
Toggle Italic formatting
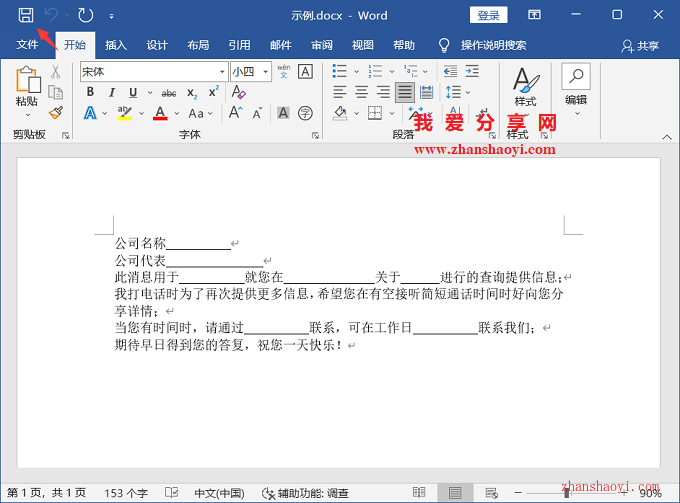click(112, 92)
